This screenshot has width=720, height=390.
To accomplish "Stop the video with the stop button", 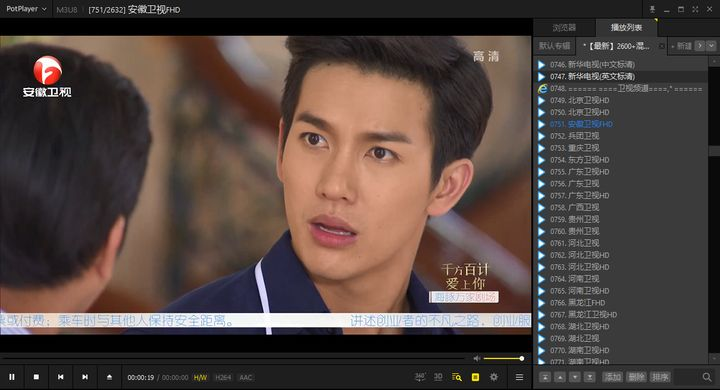I will coord(36,377).
